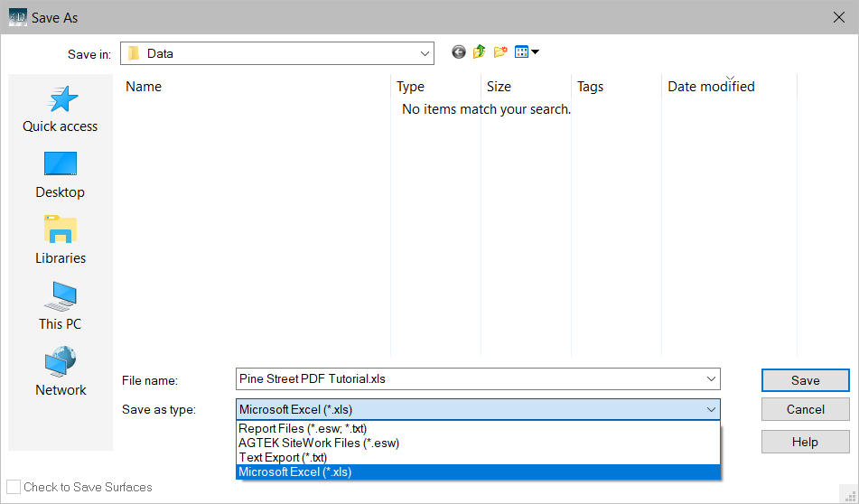Viewport: 859px width, 504px height.
Task: Go to Desktop location
Action: pyautogui.click(x=61, y=174)
